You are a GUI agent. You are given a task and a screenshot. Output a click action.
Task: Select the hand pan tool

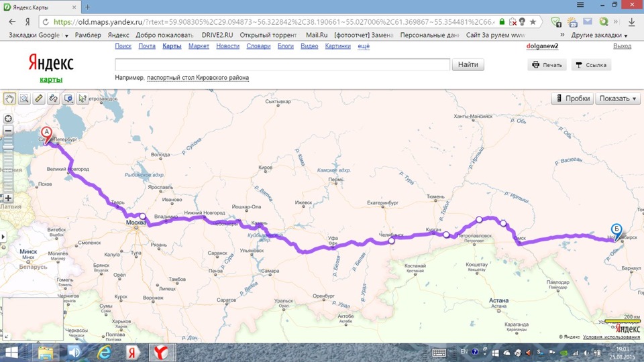(x=9, y=99)
